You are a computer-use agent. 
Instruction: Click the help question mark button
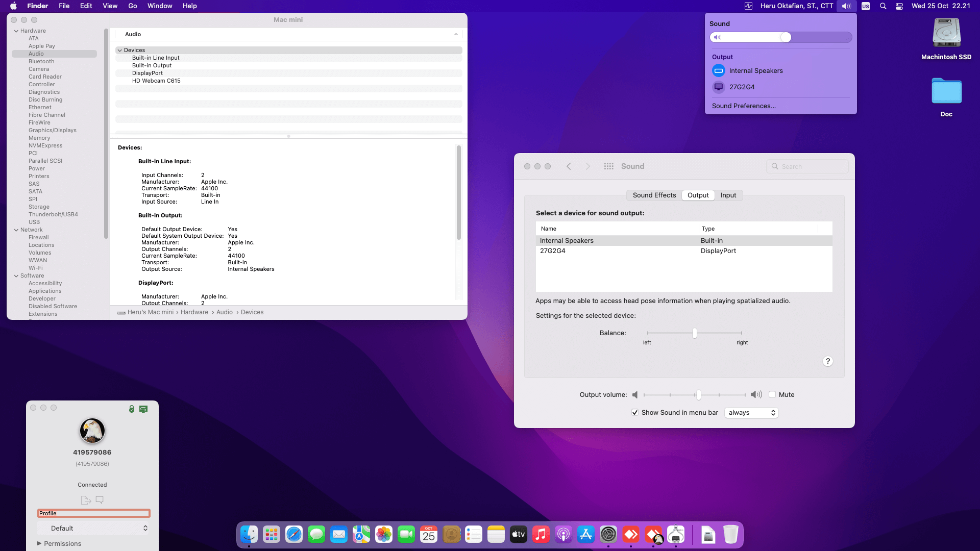tap(828, 361)
